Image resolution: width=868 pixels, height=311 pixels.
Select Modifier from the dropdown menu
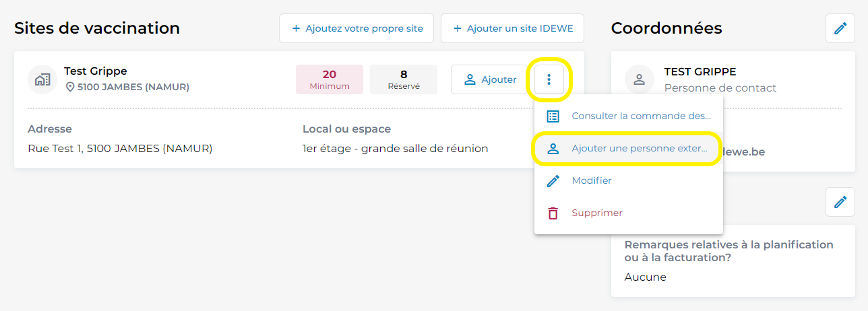[629, 180]
